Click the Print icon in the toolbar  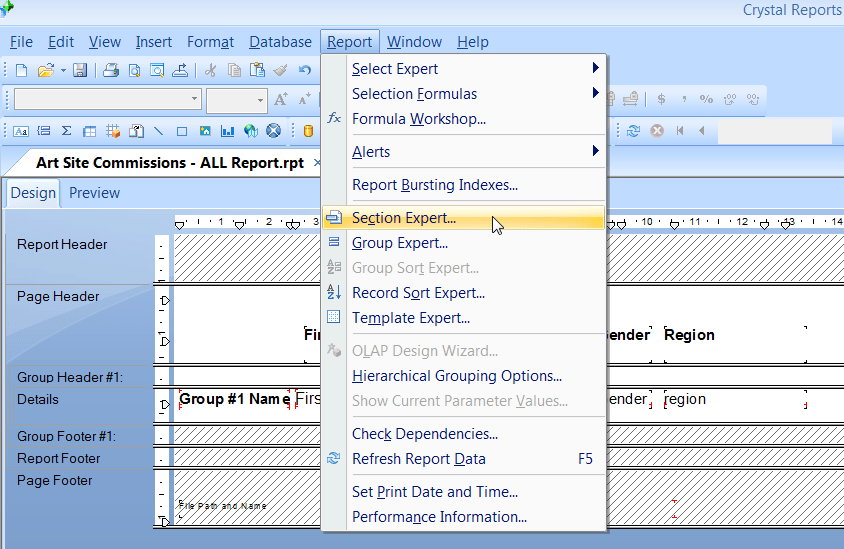pyautogui.click(x=111, y=70)
